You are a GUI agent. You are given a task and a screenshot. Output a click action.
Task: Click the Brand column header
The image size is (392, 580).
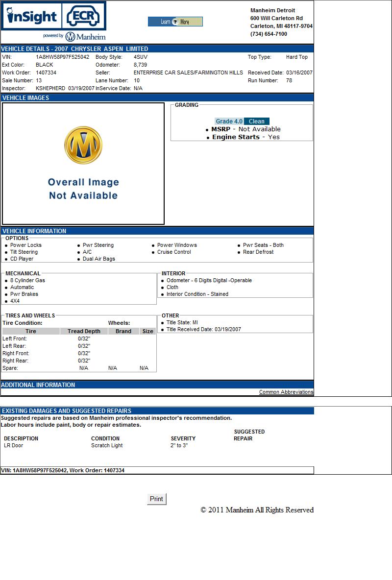tap(123, 332)
